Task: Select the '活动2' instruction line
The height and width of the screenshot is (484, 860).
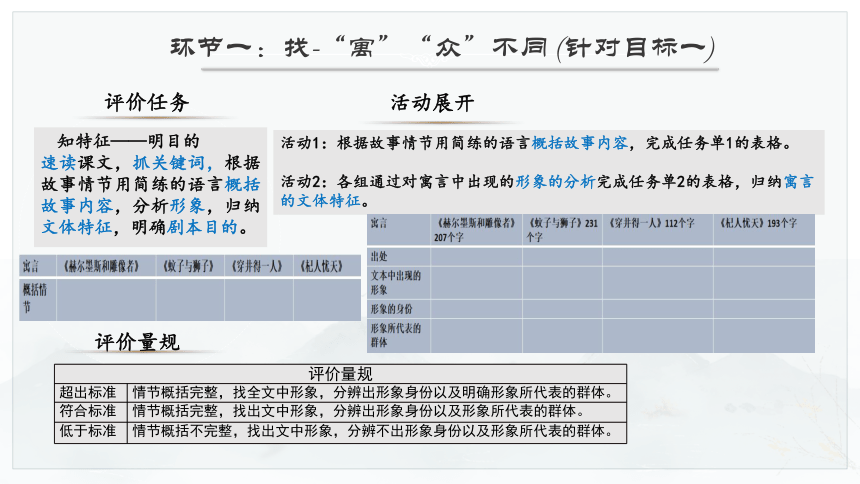Action: click(547, 190)
